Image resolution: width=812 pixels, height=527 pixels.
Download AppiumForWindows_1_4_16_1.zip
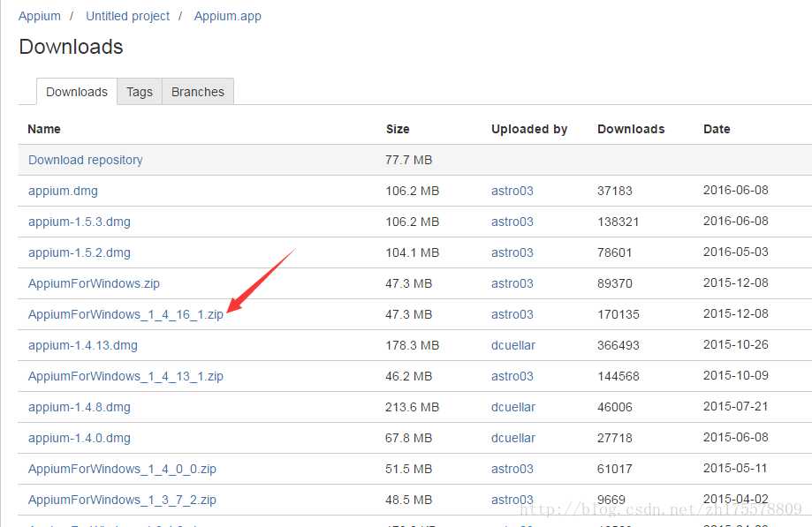point(125,314)
